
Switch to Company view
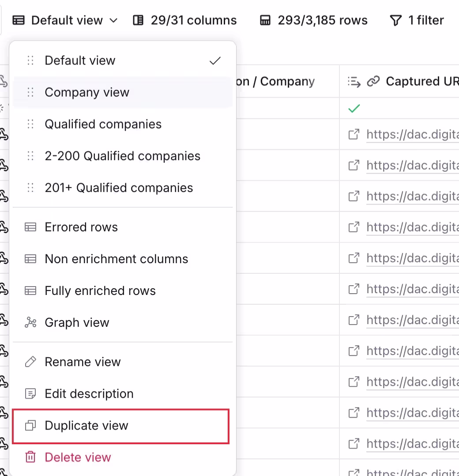123,92
